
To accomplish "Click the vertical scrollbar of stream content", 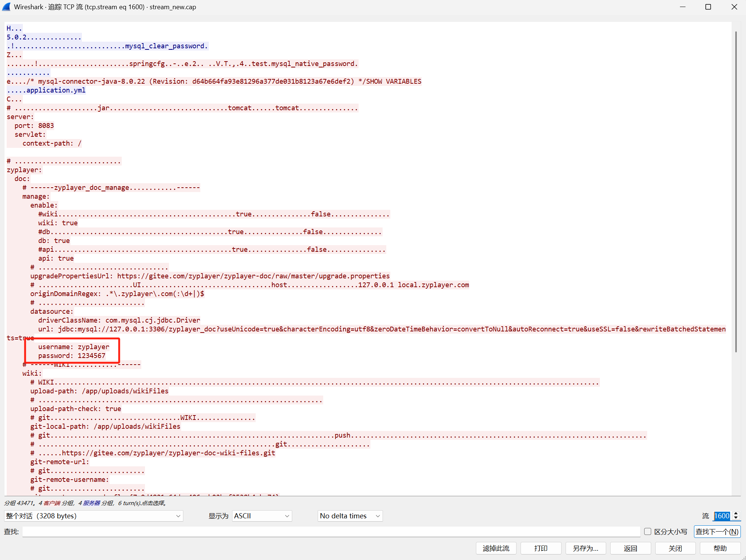I will coord(736,192).
